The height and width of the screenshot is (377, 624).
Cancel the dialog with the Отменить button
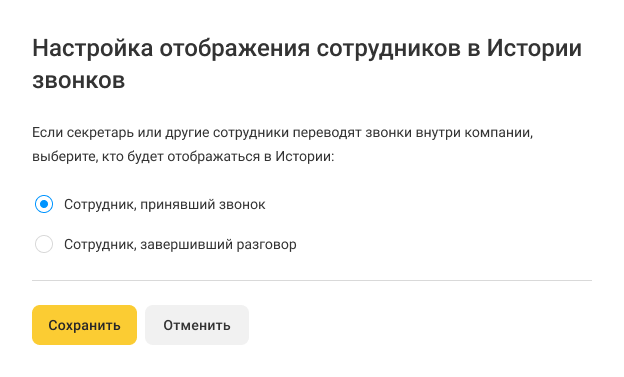point(197,325)
